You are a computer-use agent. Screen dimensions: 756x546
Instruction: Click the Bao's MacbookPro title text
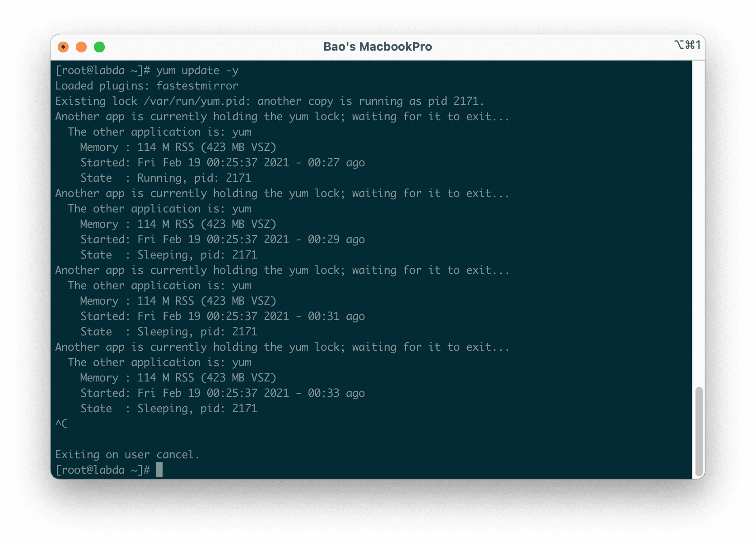pyautogui.click(x=378, y=47)
